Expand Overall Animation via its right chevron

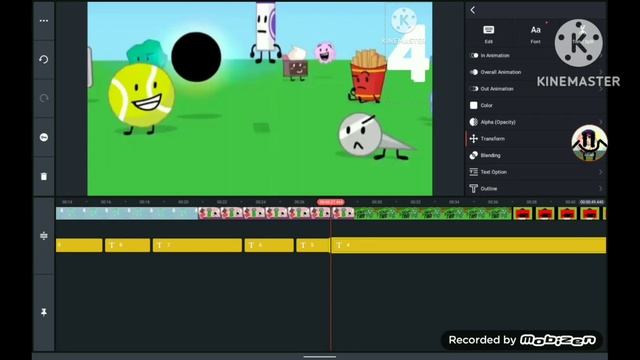(601, 72)
